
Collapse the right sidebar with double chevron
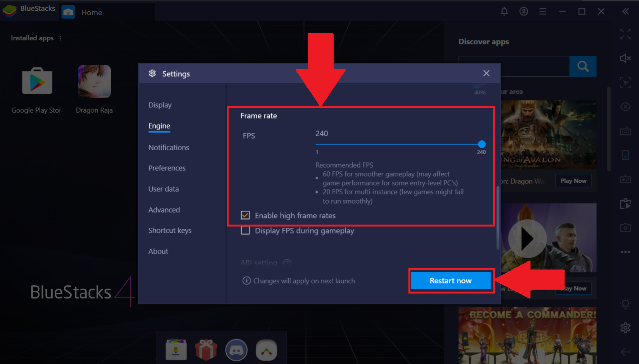pos(625,12)
